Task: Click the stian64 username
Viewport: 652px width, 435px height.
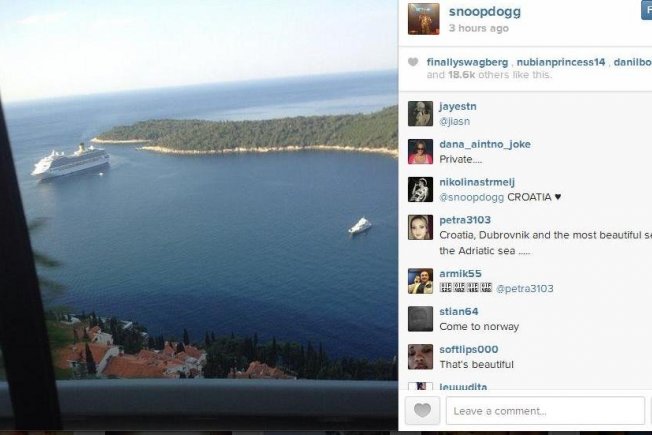Action: (459, 311)
